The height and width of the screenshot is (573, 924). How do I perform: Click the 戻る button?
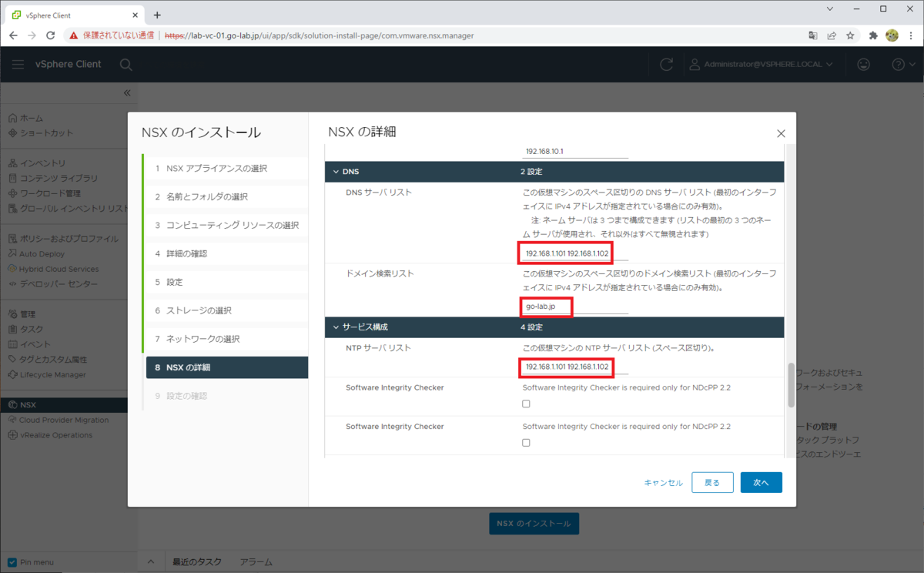712,482
